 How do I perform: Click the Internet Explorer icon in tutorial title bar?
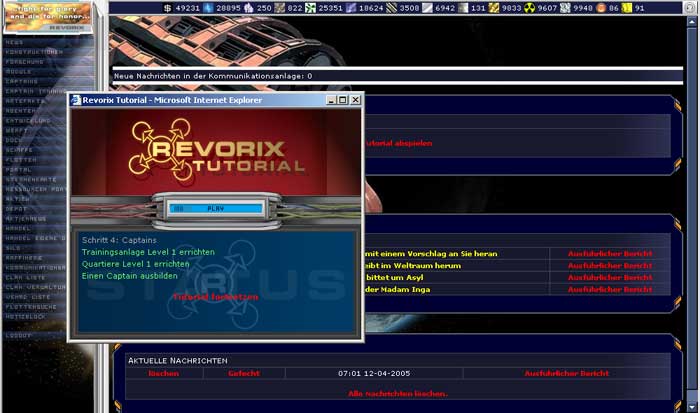point(75,100)
